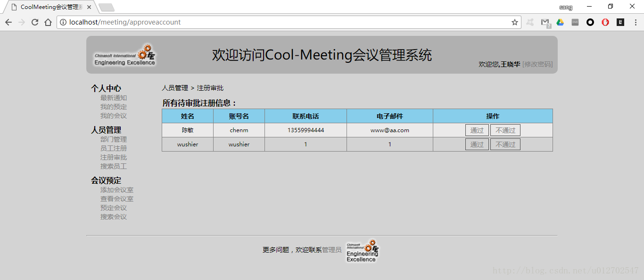This screenshot has width=644, height=280.
Task: View site info icon in address bar
Action: [x=63, y=22]
